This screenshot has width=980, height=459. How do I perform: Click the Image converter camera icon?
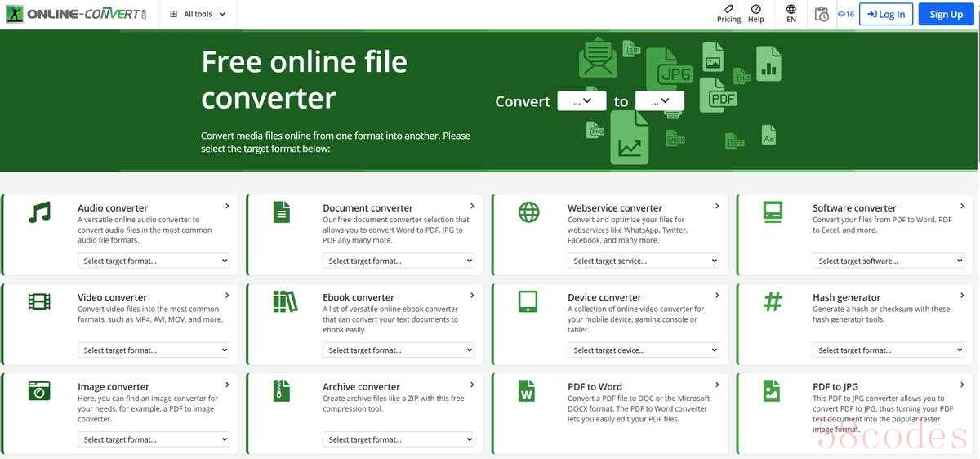click(39, 390)
